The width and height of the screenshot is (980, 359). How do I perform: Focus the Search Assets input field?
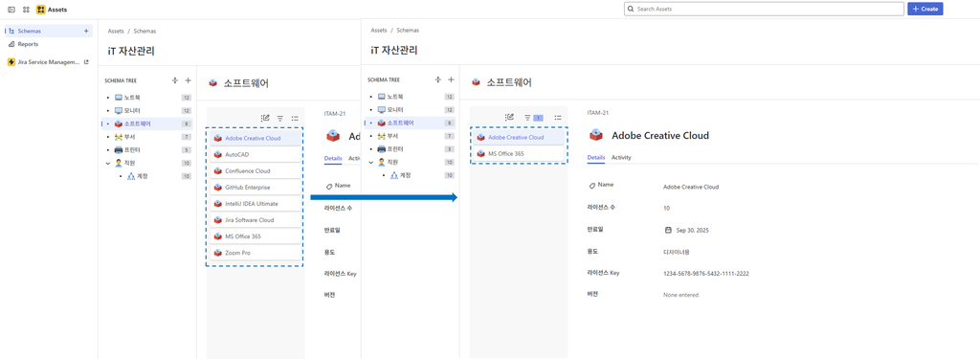[764, 10]
